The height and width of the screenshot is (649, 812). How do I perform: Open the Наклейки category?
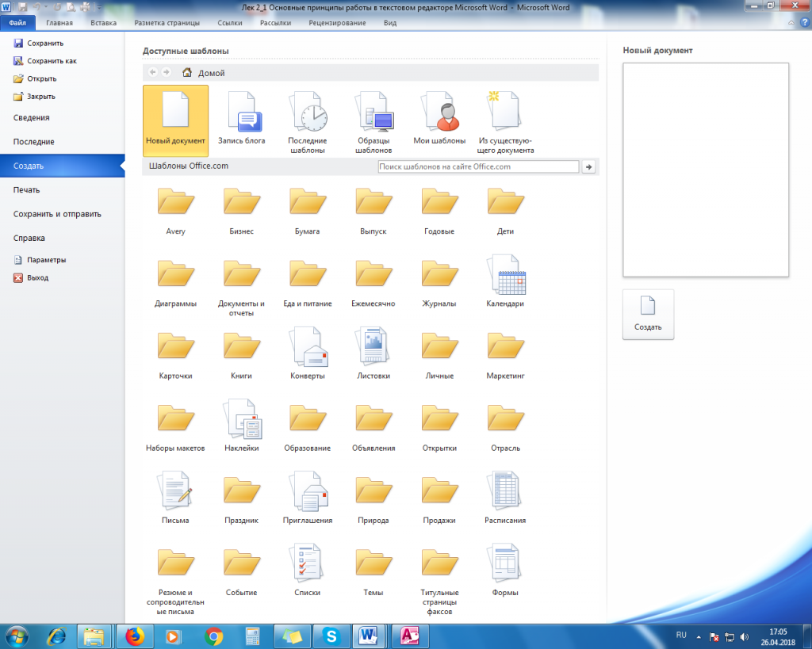pos(241,426)
